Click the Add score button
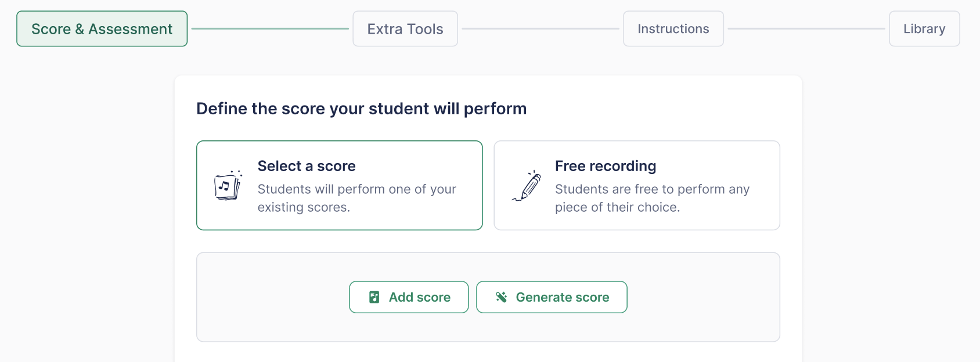The width and height of the screenshot is (980, 362). [409, 297]
